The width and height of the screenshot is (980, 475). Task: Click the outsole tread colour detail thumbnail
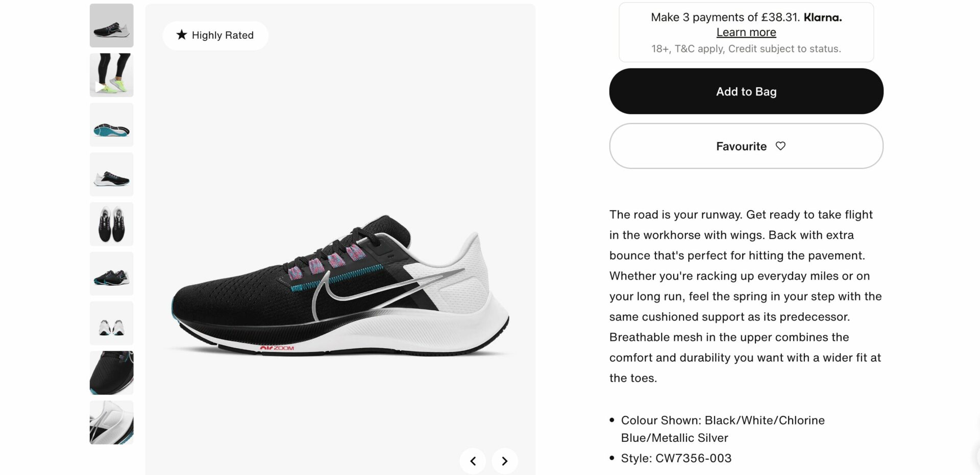coord(111,124)
